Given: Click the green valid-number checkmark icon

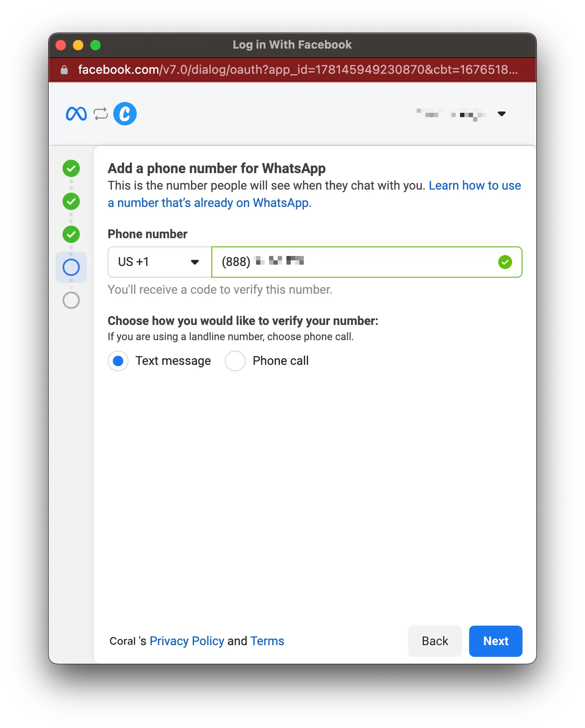Looking at the screenshot, I should tap(505, 262).
